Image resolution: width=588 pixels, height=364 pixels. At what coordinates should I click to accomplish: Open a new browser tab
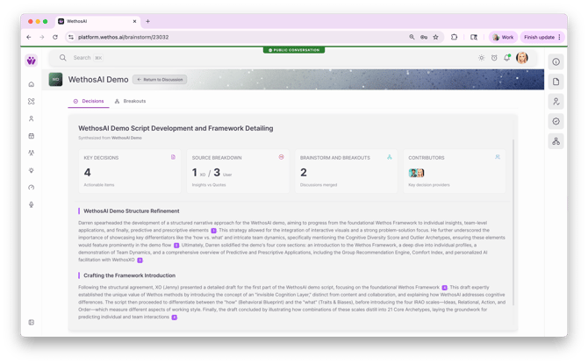pyautogui.click(x=147, y=21)
